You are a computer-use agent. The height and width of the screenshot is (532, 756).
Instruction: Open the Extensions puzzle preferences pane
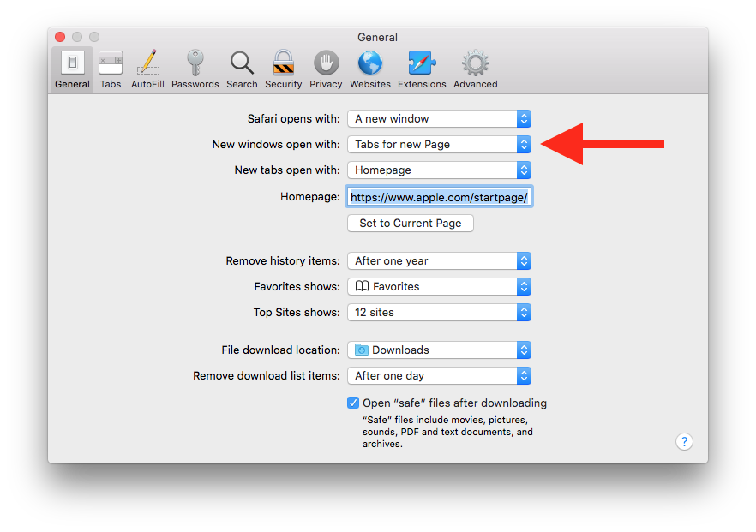tap(422, 69)
